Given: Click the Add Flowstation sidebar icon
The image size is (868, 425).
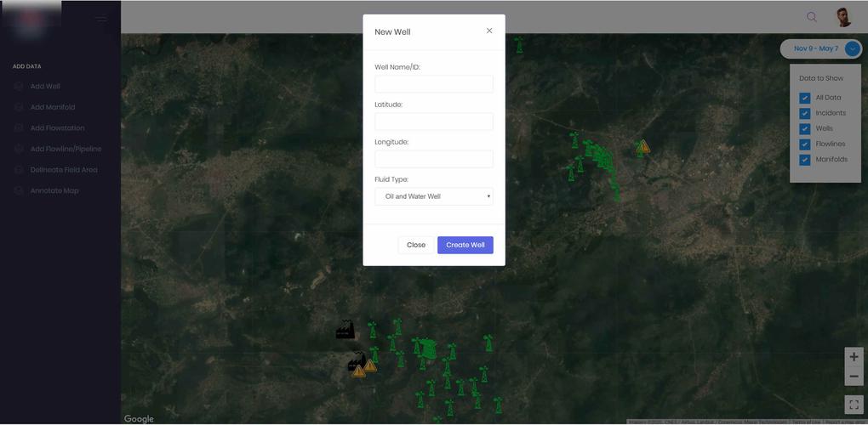Looking at the screenshot, I should point(19,128).
